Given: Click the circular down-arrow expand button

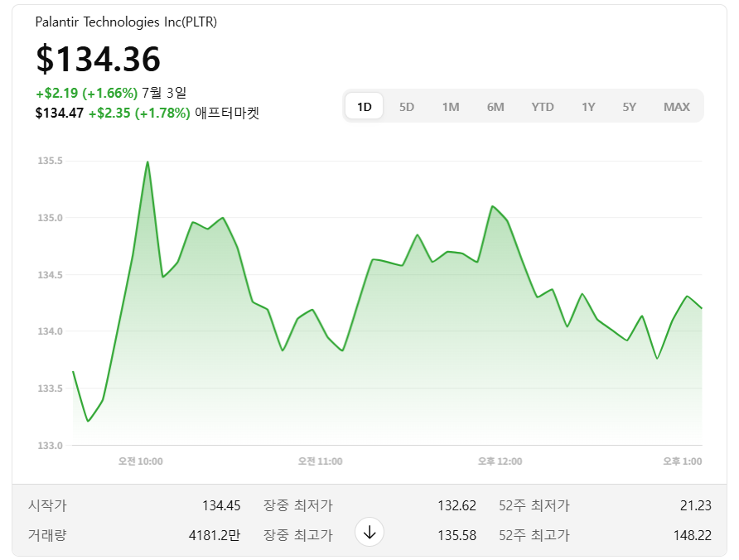Looking at the screenshot, I should tap(369, 532).
